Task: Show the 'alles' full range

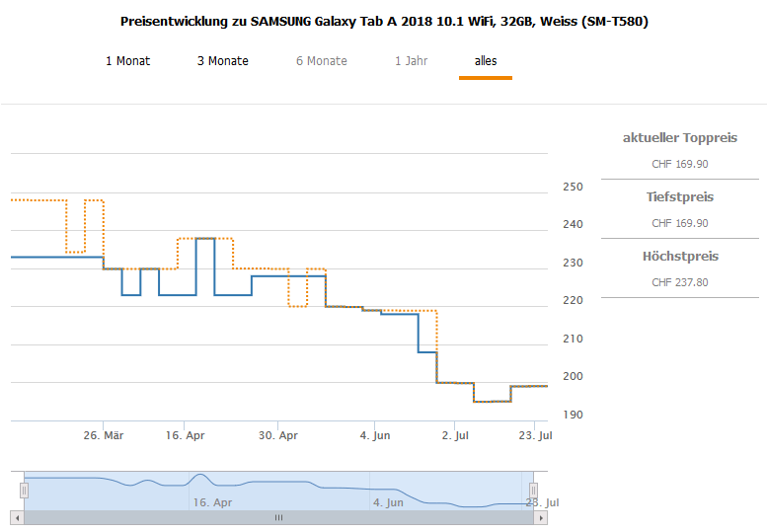Action: pos(486,61)
